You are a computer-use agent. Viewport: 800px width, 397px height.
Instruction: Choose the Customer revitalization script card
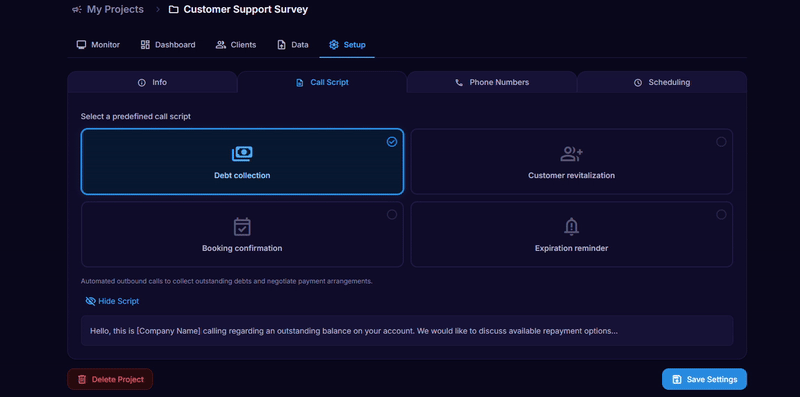click(571, 161)
